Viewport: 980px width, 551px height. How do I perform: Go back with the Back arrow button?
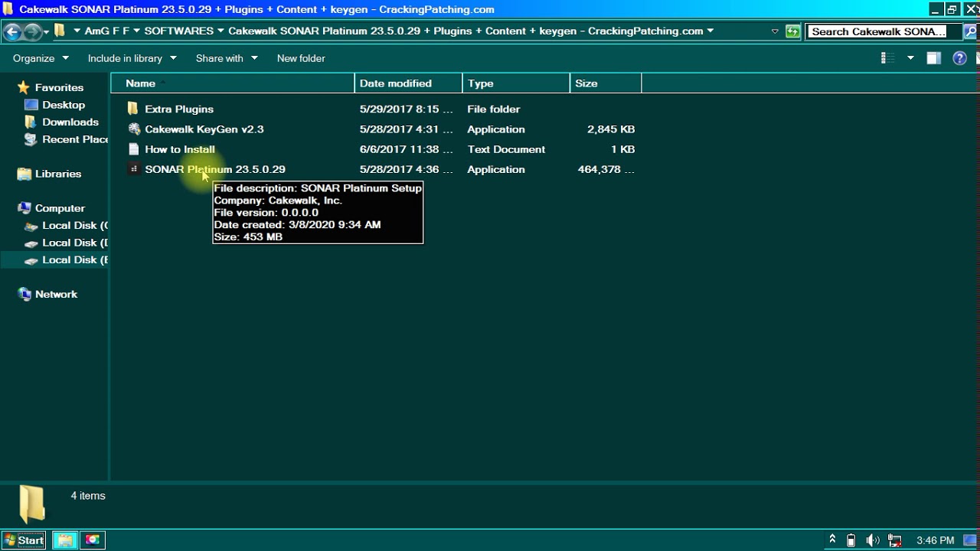[11, 31]
